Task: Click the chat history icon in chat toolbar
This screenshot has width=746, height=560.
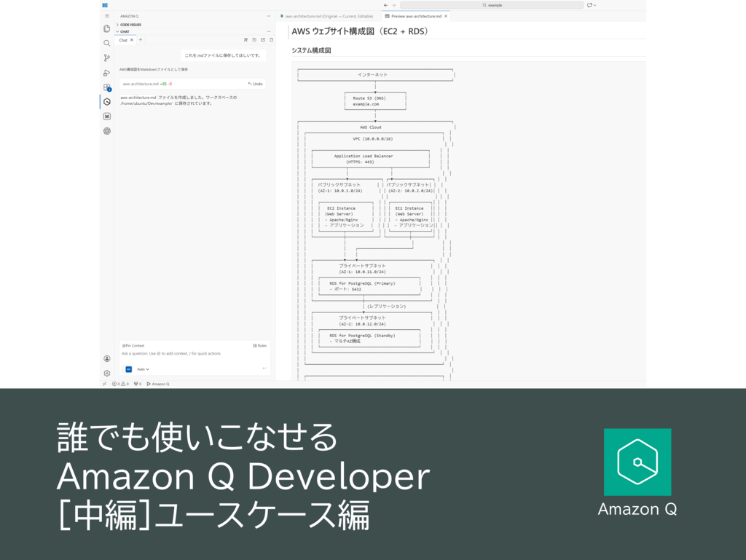Action: point(254,40)
